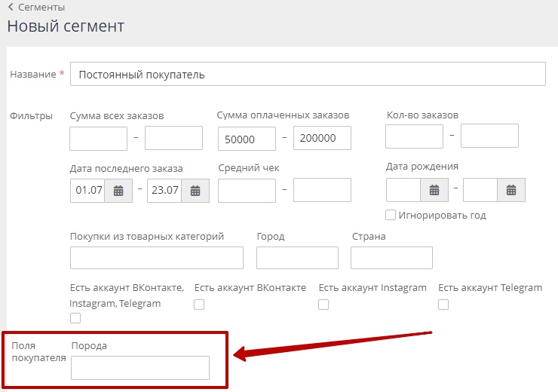The width and height of the screenshot is (558, 392).
Task: Open calendar for last order end date
Action: (x=195, y=191)
